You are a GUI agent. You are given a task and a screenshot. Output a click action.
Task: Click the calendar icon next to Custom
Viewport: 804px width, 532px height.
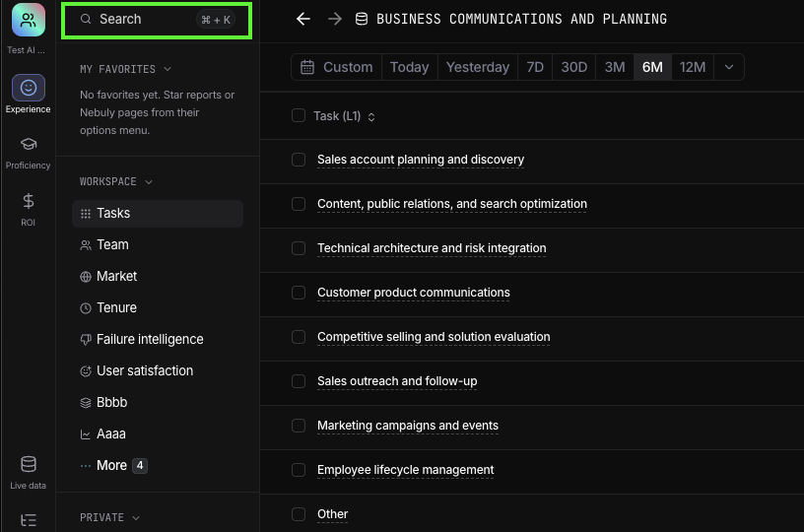tap(307, 67)
